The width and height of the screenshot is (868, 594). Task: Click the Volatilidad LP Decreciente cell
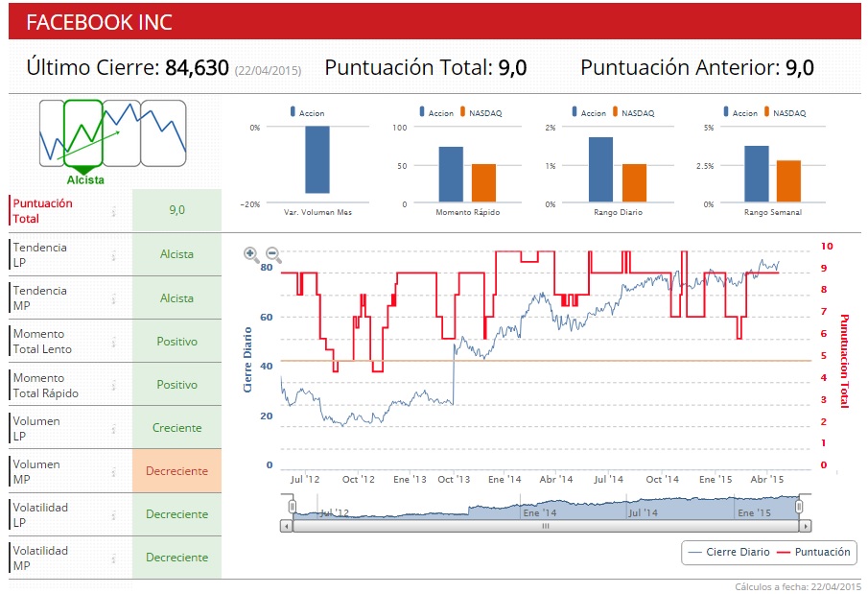point(177,514)
